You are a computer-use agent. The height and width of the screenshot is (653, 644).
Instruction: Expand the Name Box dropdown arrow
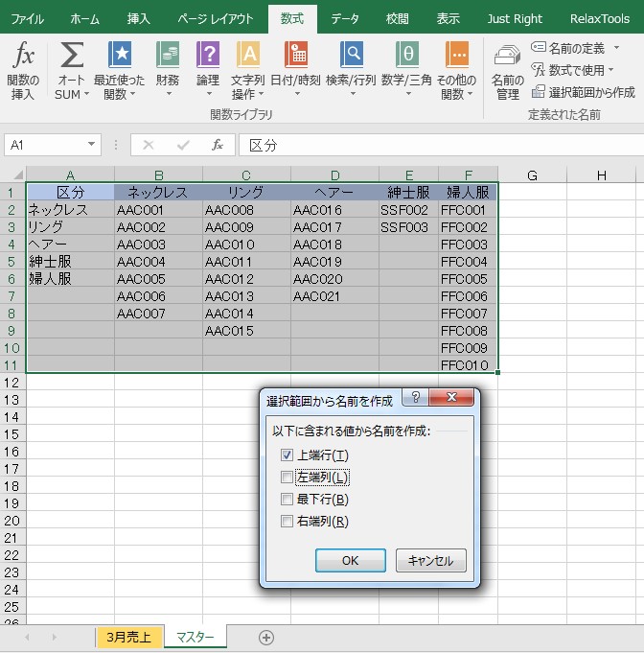click(x=91, y=145)
